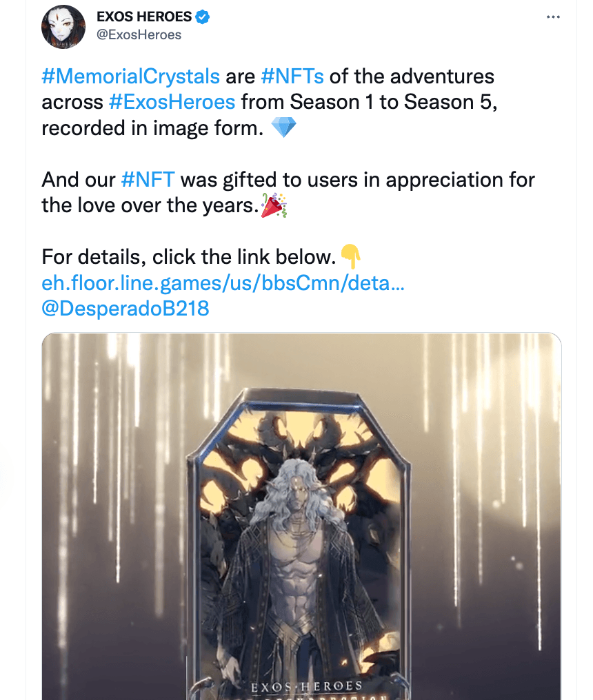Image resolution: width=593 pixels, height=700 pixels.
Task: Open the #NFT hashtag in second paragraph
Action: [148, 180]
